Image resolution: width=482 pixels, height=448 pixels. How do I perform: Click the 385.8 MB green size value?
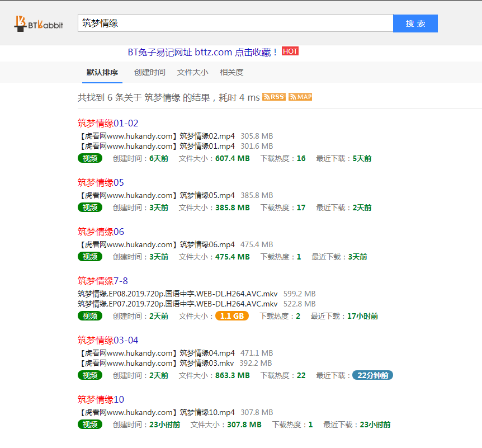pyautogui.click(x=233, y=208)
